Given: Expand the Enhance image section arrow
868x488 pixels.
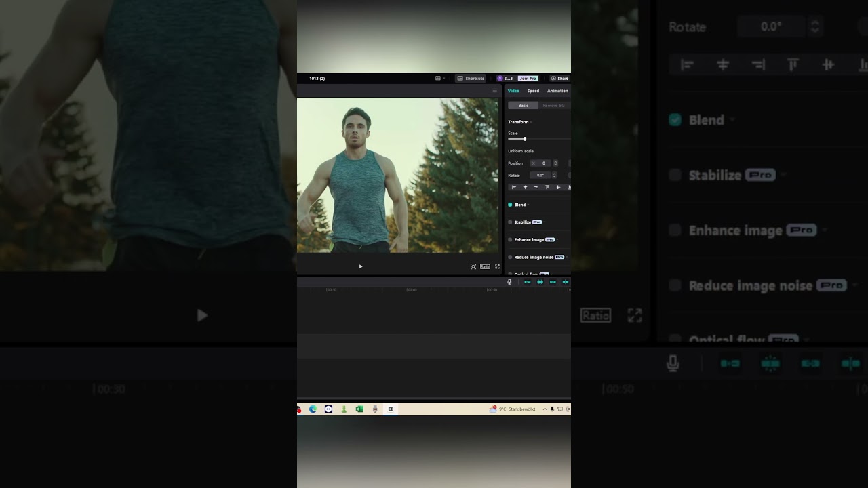Looking at the screenshot, I should click(557, 240).
